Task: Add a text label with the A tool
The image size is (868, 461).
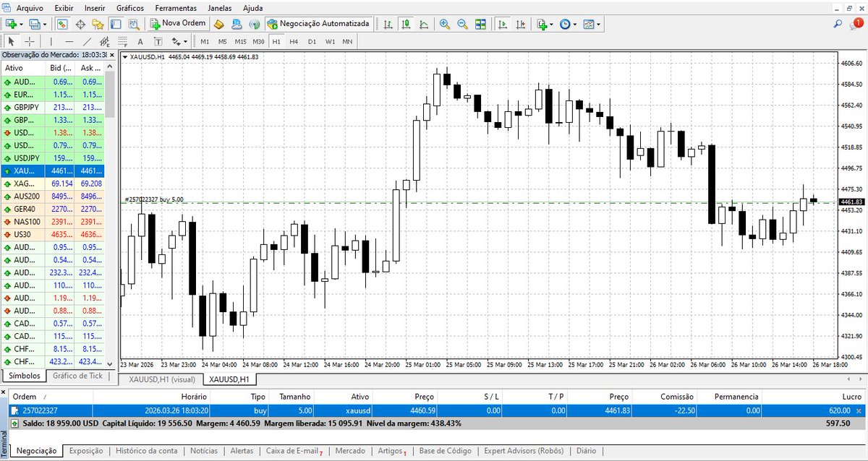Action: 140,41
